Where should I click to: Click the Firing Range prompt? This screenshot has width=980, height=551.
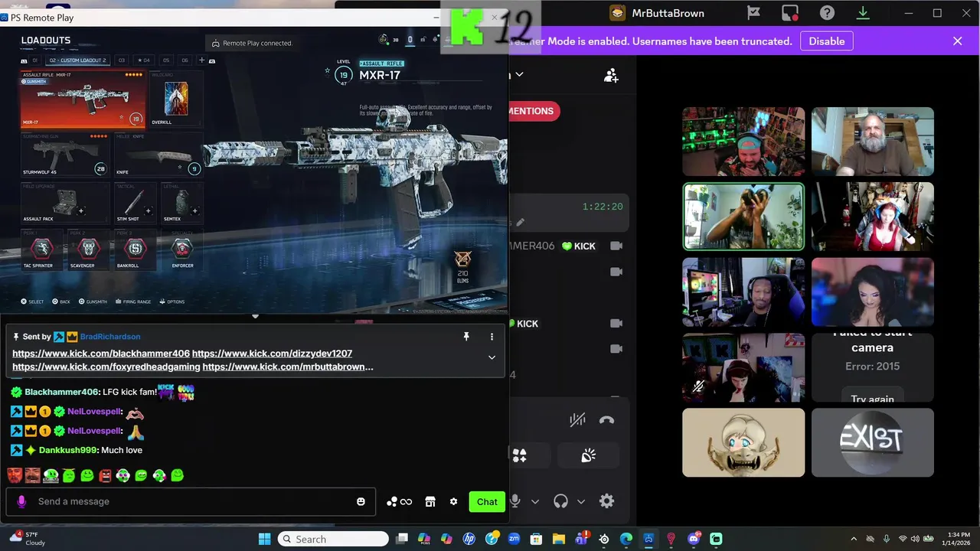(133, 302)
